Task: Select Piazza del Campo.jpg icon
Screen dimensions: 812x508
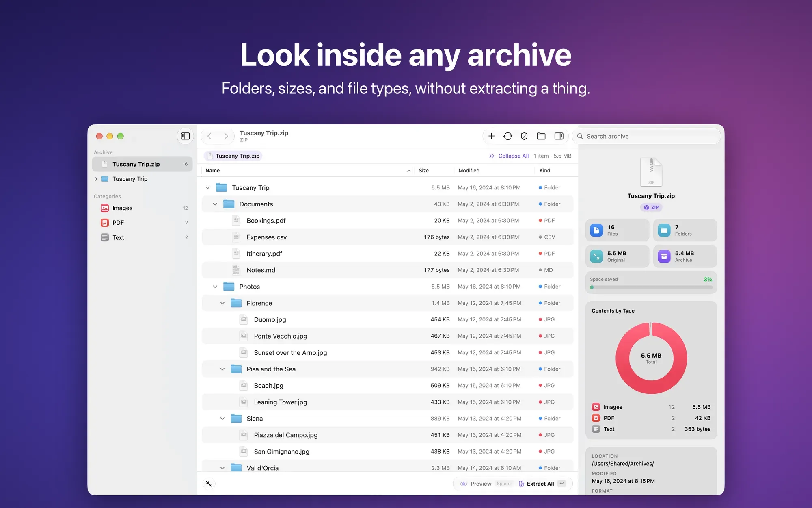Action: [x=244, y=435]
